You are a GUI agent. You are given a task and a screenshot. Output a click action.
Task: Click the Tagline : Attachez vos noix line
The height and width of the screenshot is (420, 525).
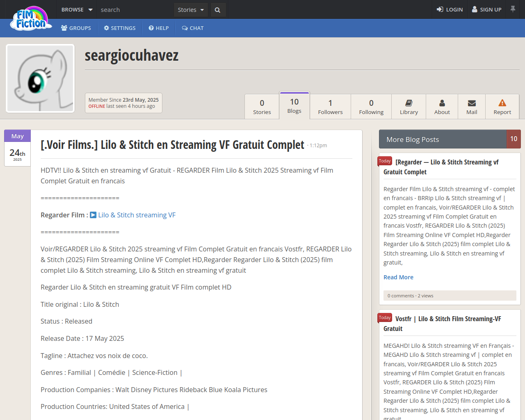coord(94,356)
